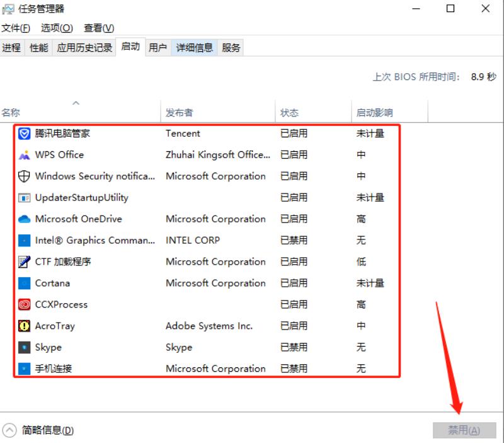504x443 pixels.
Task: Sort by the 状态 column header
Action: [x=313, y=112]
